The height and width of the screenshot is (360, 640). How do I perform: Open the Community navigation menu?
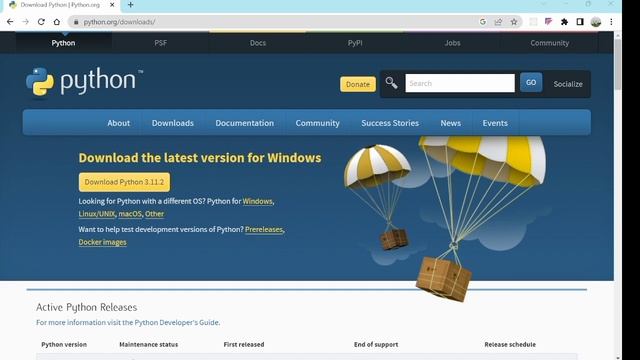(317, 123)
